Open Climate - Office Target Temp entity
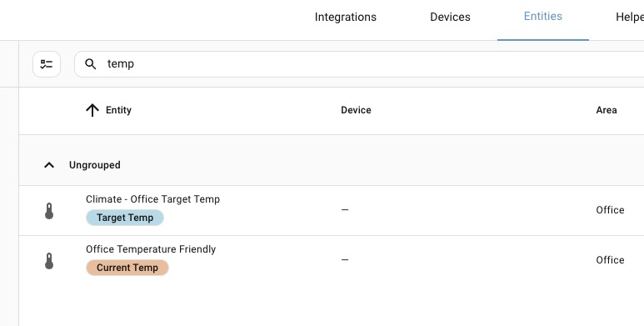Screen dimensions: 644x326 click(x=152, y=199)
